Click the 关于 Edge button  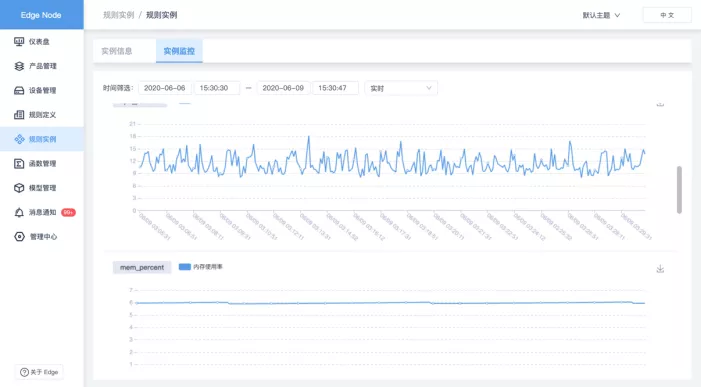39,372
